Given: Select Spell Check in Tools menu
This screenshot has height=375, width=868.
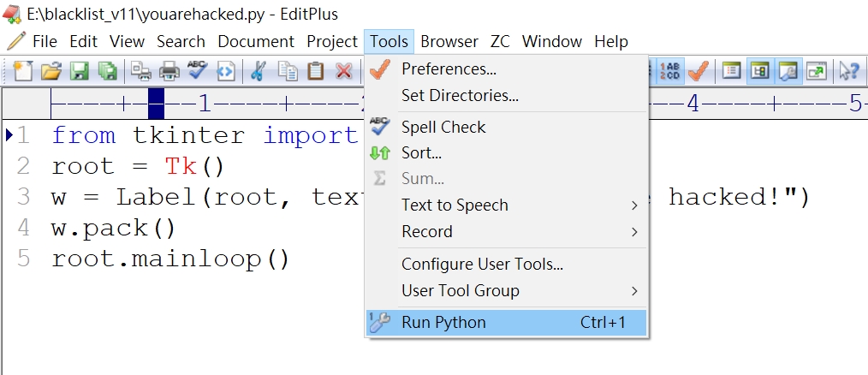Looking at the screenshot, I should [x=507, y=127].
